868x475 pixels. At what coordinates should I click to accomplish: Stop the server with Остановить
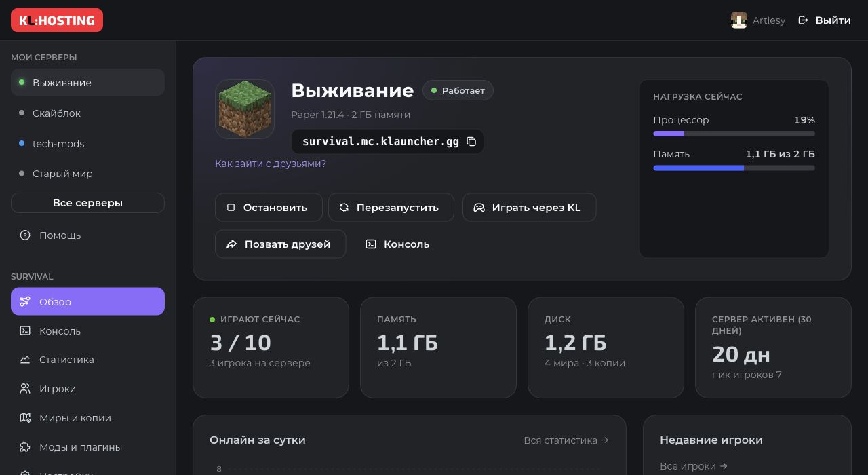click(269, 208)
